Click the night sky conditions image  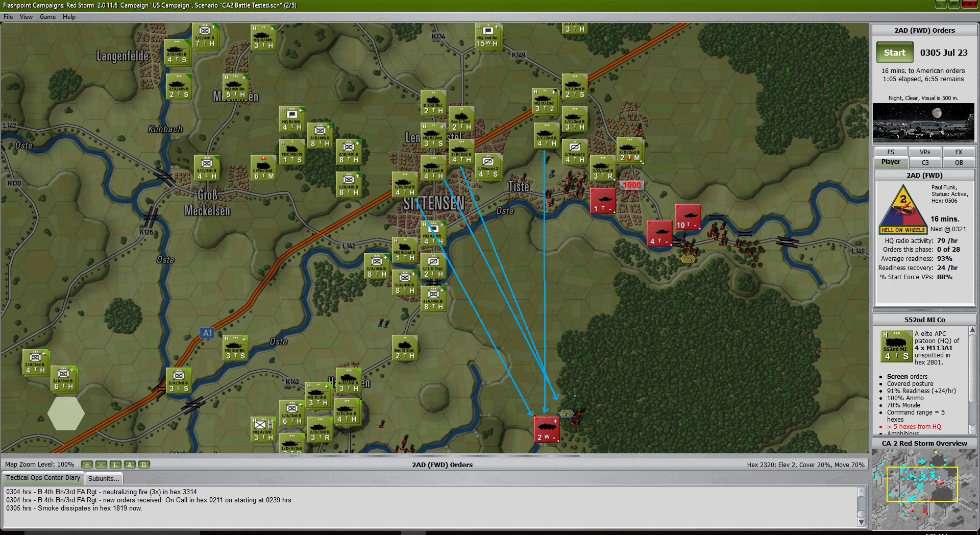[923, 123]
